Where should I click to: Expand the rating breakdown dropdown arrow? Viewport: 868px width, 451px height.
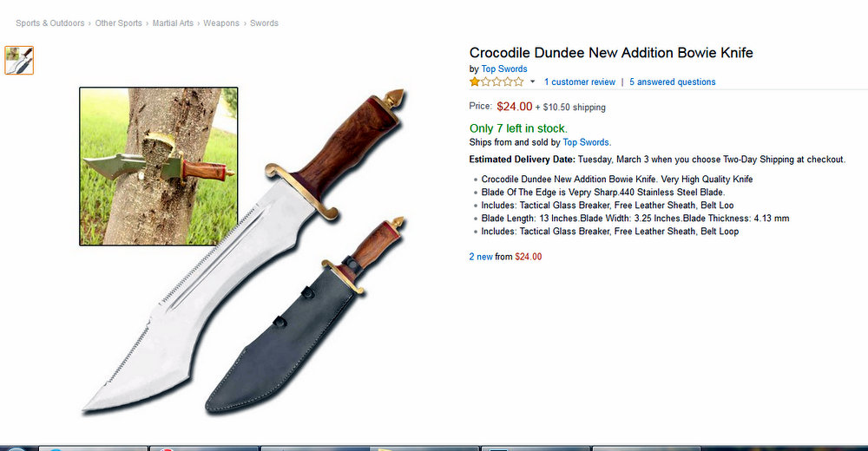(x=533, y=82)
